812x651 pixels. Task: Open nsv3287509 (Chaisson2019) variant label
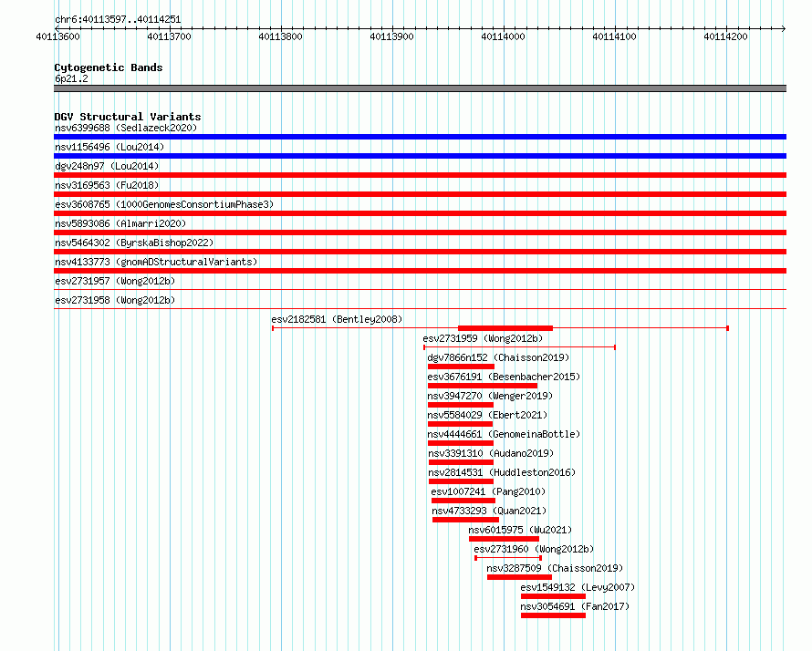(555, 568)
